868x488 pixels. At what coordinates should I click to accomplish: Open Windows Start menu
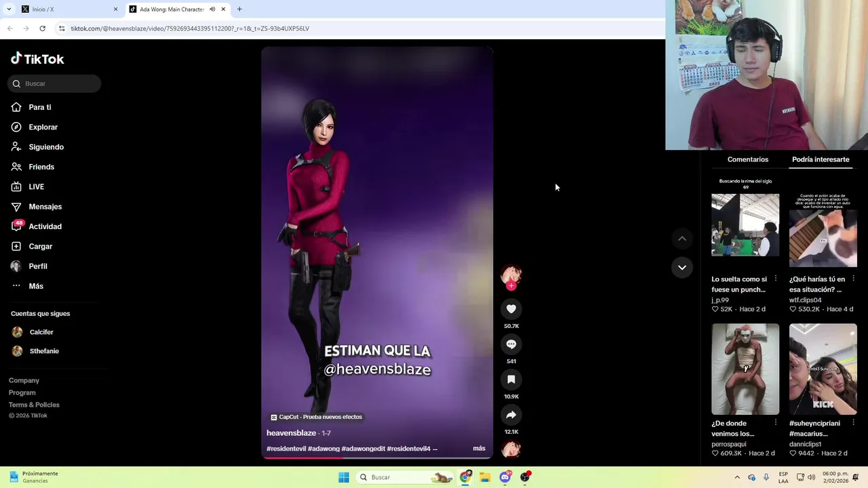(x=344, y=477)
